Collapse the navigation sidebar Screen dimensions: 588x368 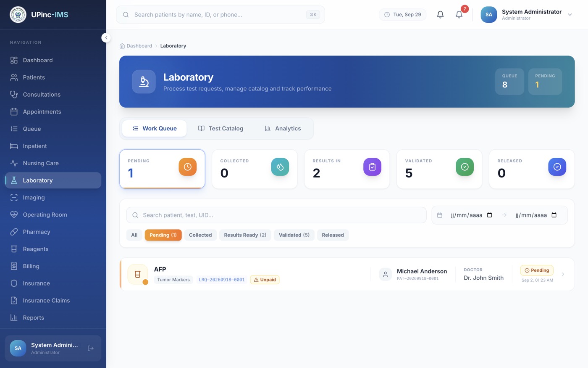[106, 38]
